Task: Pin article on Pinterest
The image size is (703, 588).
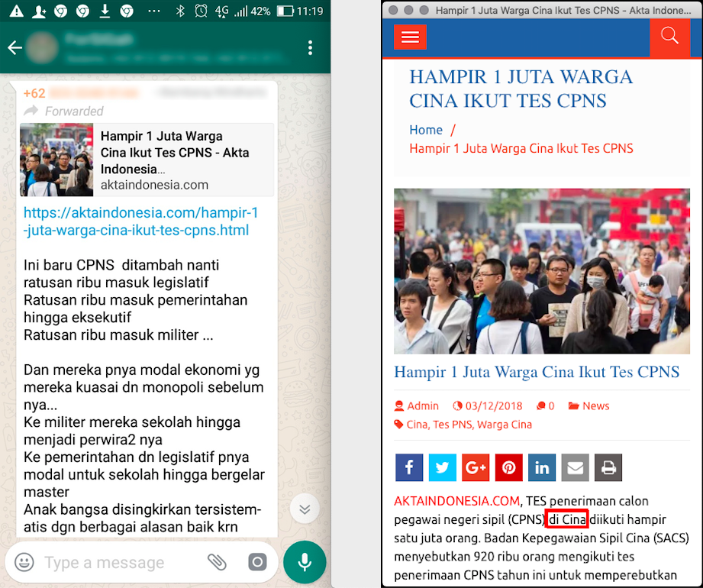Action: (508, 467)
